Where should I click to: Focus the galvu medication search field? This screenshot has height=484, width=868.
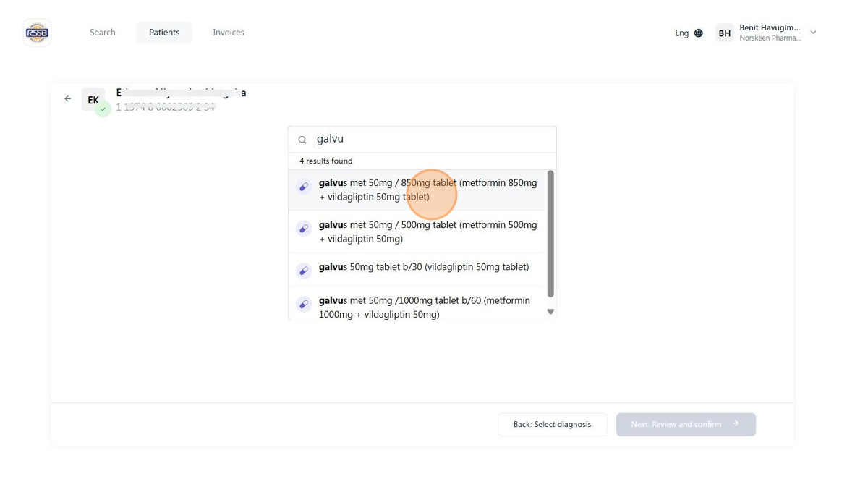(422, 140)
